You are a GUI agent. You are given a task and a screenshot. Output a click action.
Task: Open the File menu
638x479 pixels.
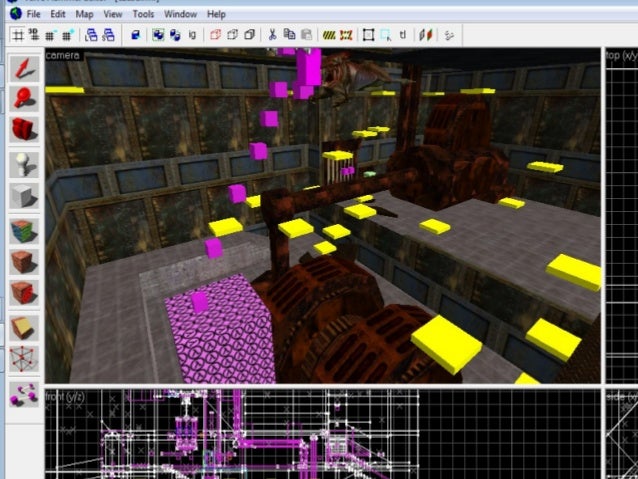pyautogui.click(x=33, y=14)
